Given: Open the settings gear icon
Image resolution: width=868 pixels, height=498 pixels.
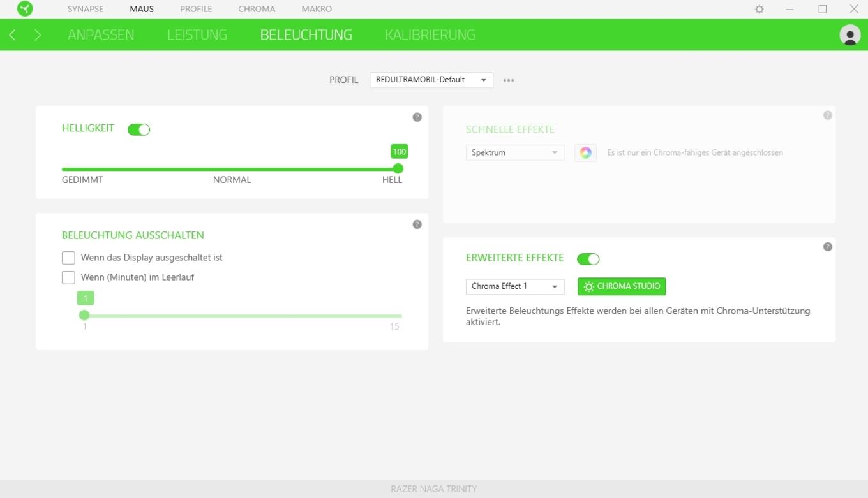Looking at the screenshot, I should click(759, 10).
